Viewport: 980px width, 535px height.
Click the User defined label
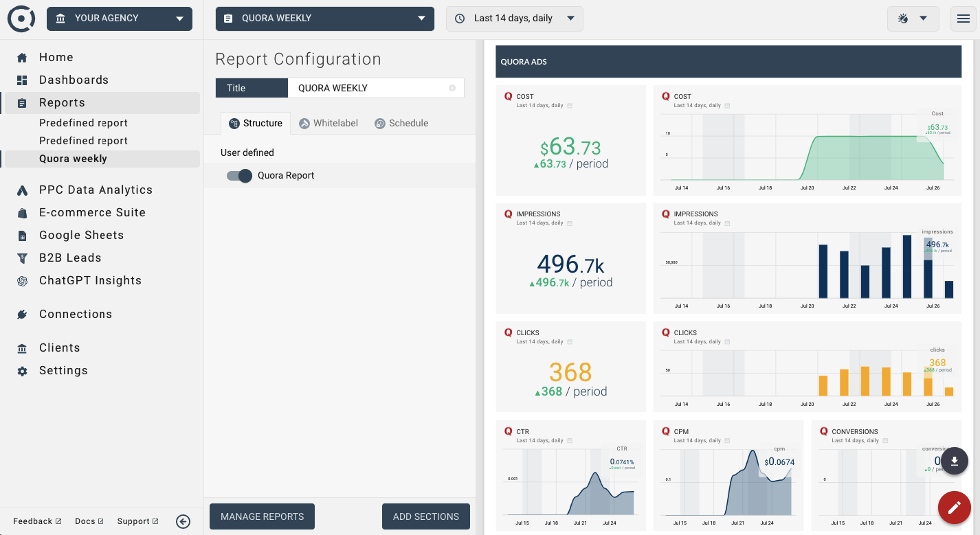[247, 152]
